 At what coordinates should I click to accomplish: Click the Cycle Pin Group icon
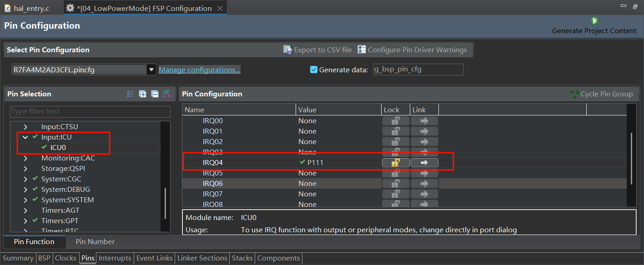[574, 94]
